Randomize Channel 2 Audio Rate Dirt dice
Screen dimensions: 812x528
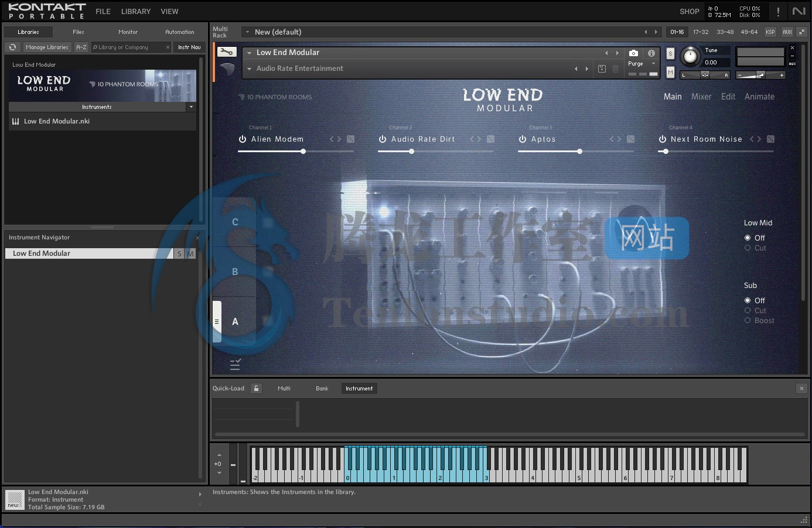(490, 139)
